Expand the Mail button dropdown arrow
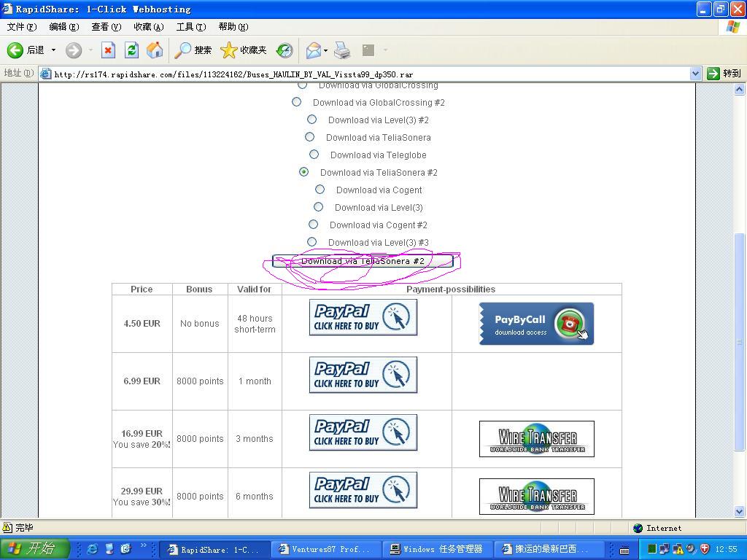Screen dimensions: 747x560 click(325, 50)
